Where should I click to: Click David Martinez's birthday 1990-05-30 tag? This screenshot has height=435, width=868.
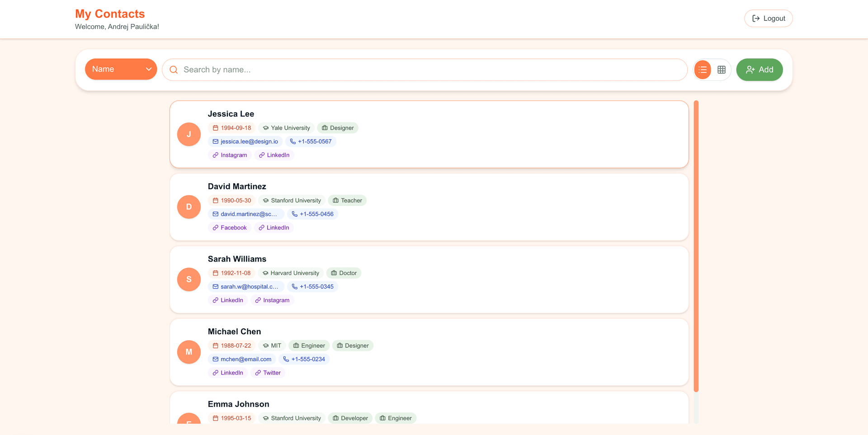[231, 201]
